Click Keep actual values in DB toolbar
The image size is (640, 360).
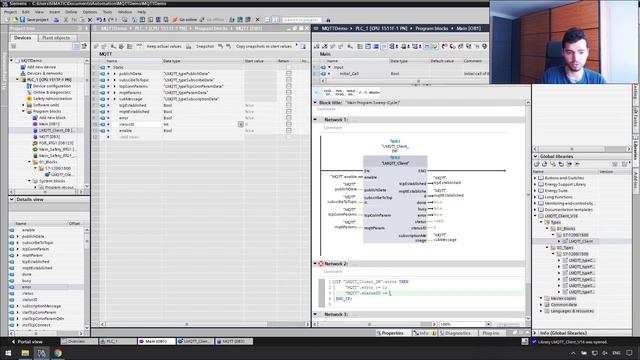[x=164, y=47]
